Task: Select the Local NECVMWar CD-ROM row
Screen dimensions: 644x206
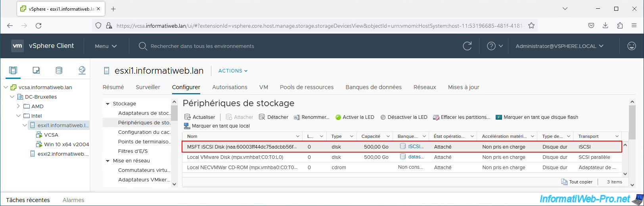Action: pos(402,168)
